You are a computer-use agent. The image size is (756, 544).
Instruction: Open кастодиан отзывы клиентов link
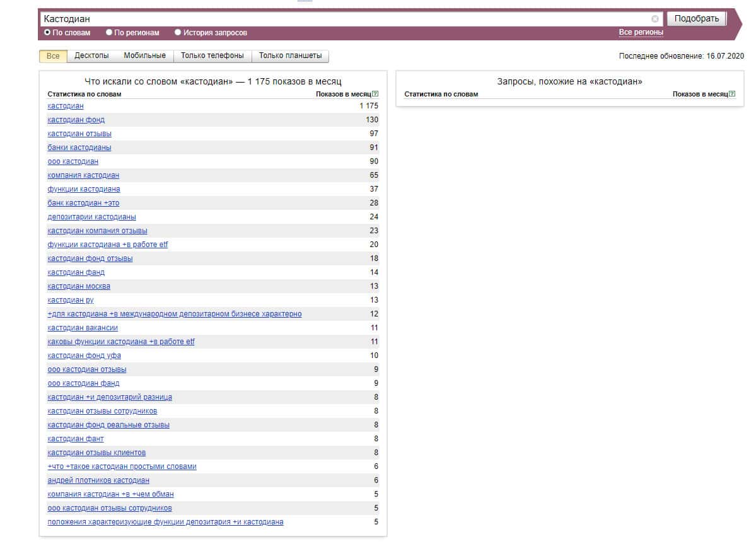click(96, 453)
